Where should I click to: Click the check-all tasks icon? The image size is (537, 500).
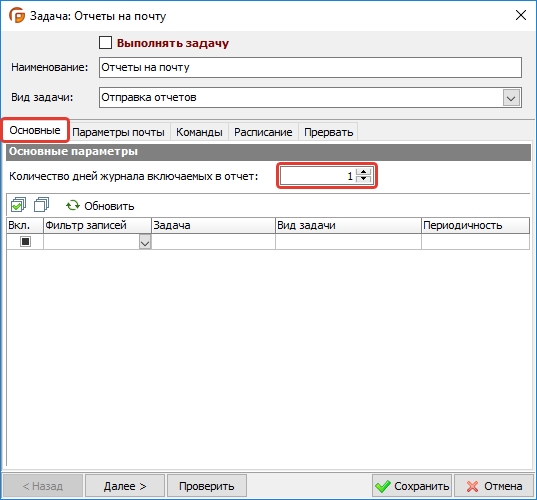[x=18, y=205]
